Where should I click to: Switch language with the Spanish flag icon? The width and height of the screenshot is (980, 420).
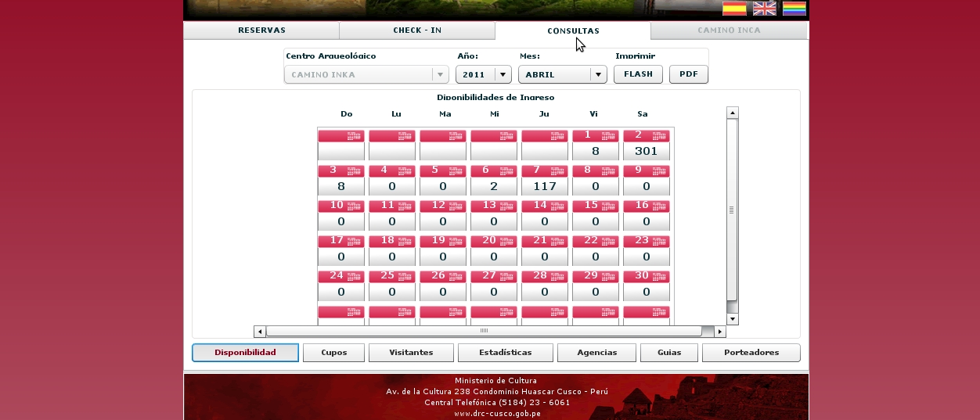click(733, 9)
